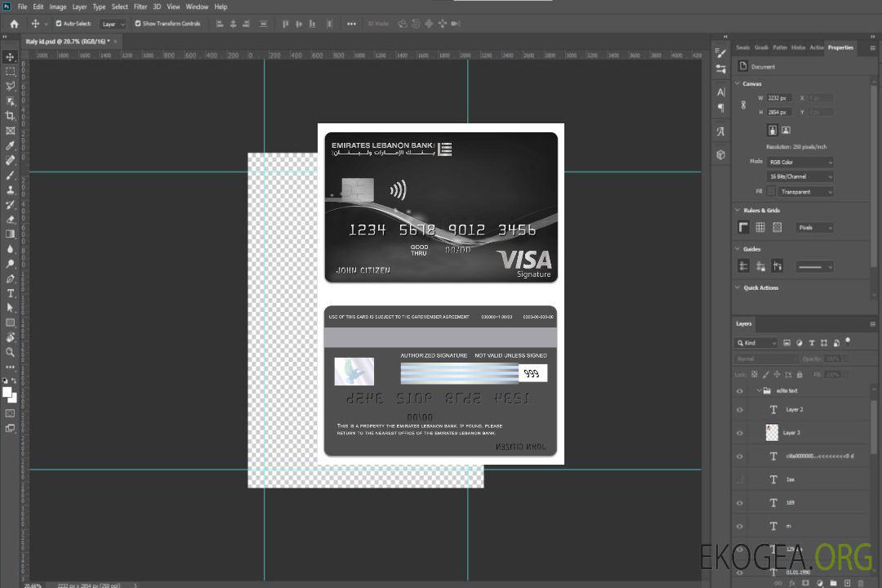Disable Show Transform Controls checkbox
The width and height of the screenshot is (882, 588).
click(x=138, y=24)
